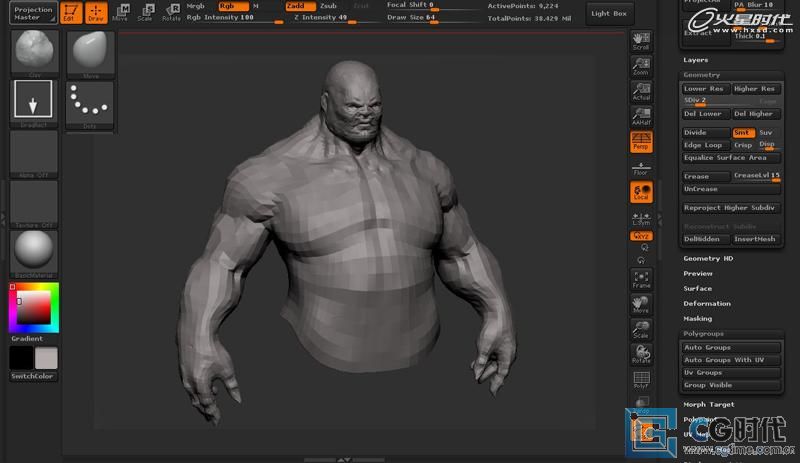This screenshot has width=800, height=463.
Task: Open the Light Box browser
Action: (609, 13)
